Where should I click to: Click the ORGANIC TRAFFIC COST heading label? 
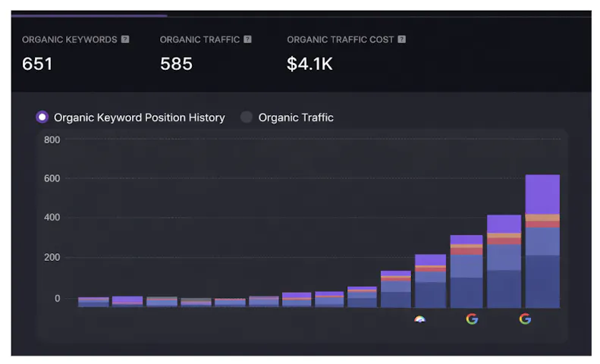pos(340,39)
